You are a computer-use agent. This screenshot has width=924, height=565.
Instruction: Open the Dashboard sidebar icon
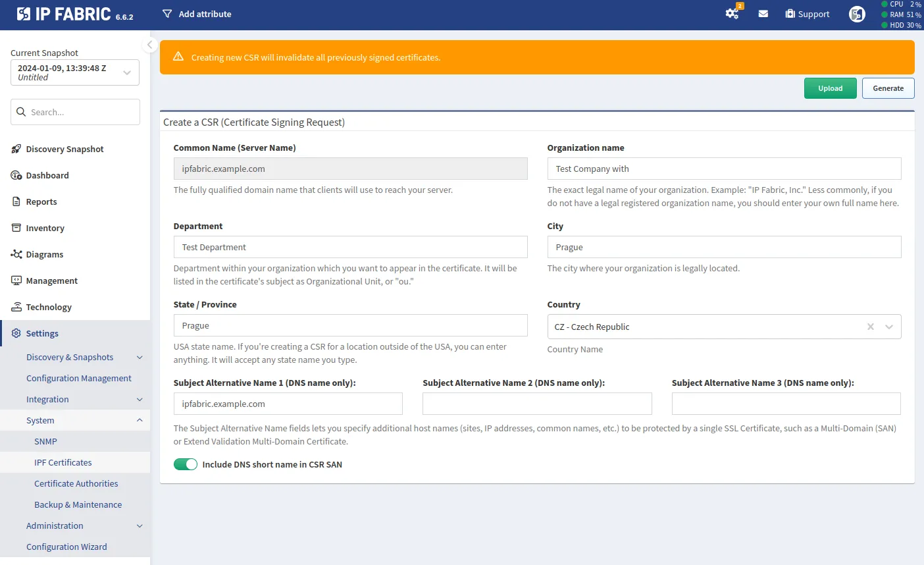pyautogui.click(x=47, y=175)
